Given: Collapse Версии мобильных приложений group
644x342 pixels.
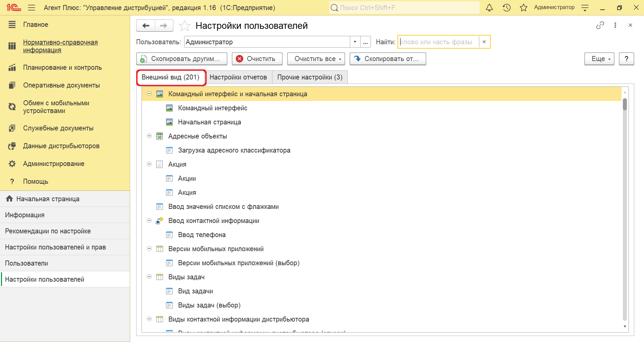Looking at the screenshot, I should (x=149, y=249).
